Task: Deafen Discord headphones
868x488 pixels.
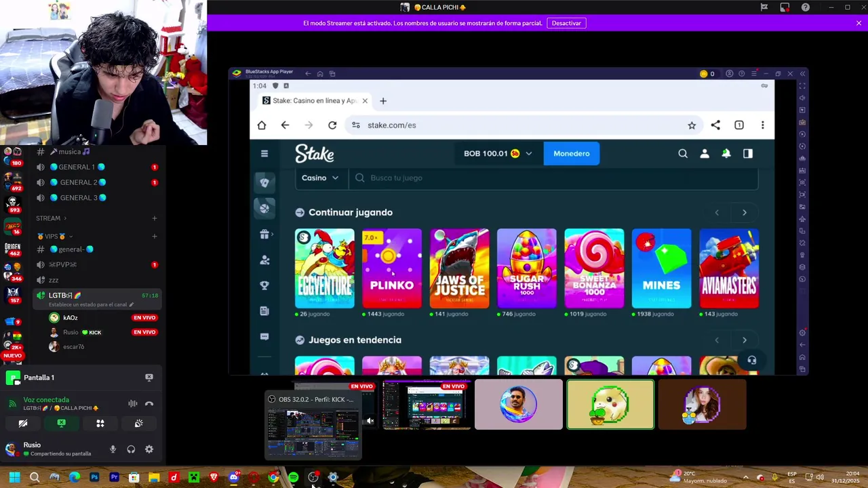Action: click(x=131, y=449)
